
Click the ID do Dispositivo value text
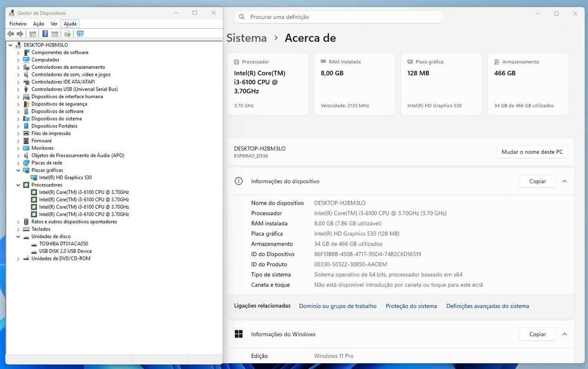pos(367,254)
